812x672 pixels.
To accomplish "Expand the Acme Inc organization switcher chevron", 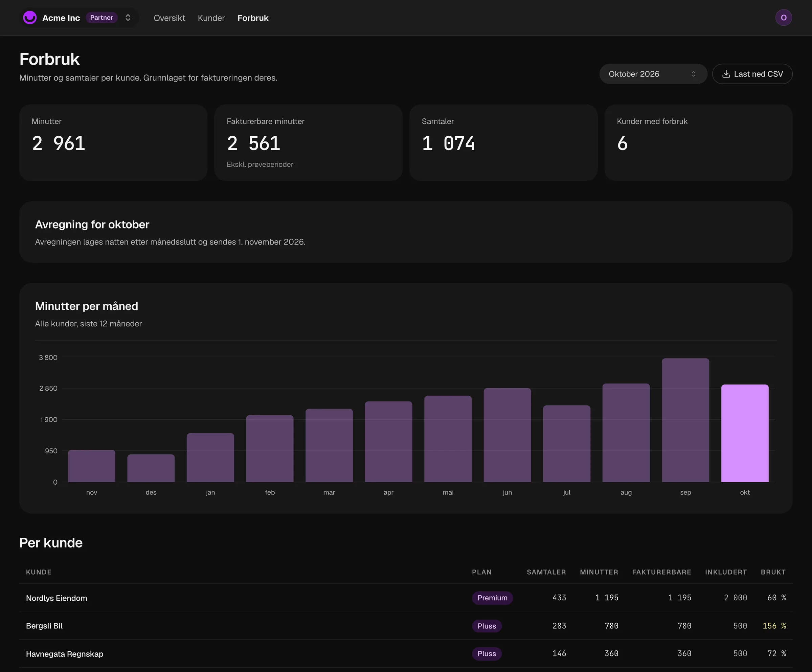I will (128, 18).
